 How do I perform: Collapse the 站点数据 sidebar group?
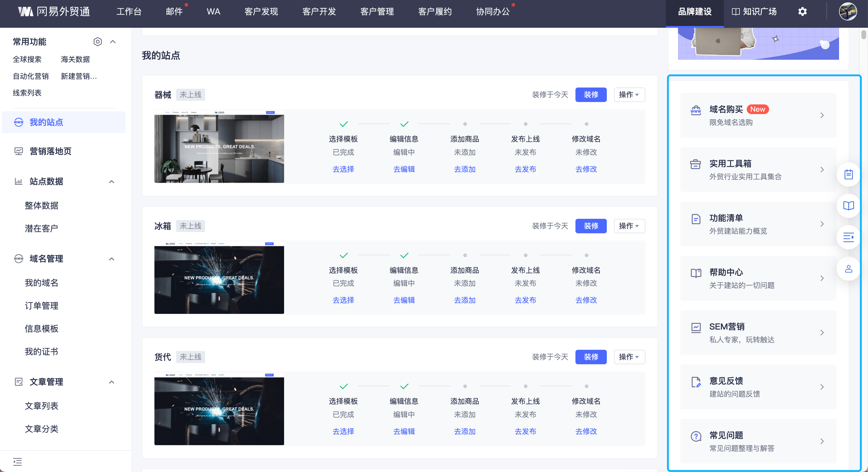(x=112, y=182)
